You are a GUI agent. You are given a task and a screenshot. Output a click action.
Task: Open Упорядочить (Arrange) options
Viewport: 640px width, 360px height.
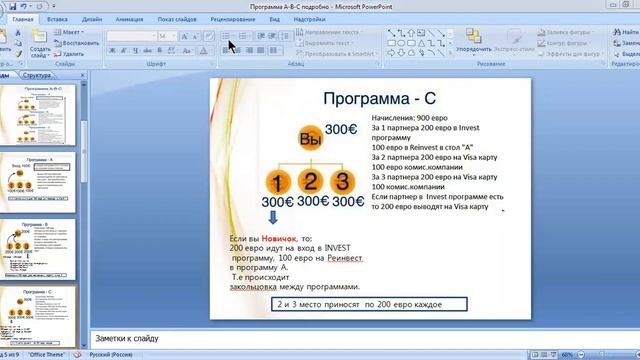point(473,42)
